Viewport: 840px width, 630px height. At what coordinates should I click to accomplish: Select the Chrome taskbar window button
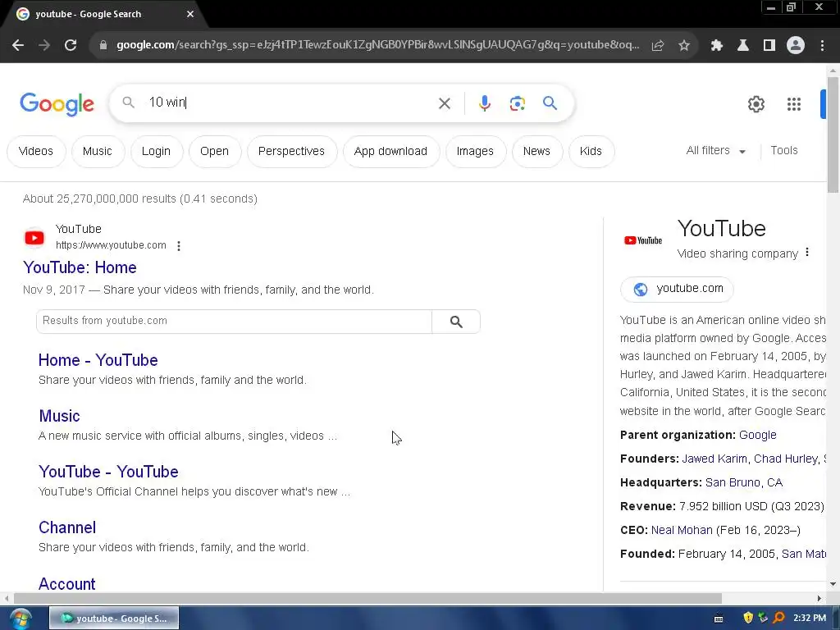click(114, 619)
